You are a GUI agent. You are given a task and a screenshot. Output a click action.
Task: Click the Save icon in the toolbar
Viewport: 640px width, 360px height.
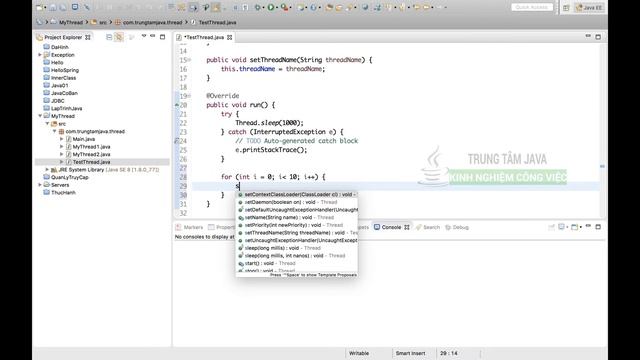pos(53,7)
